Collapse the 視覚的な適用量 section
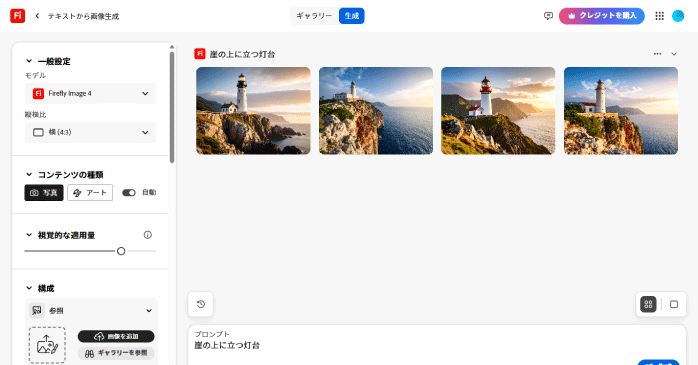The width and height of the screenshot is (698, 365). (x=29, y=235)
